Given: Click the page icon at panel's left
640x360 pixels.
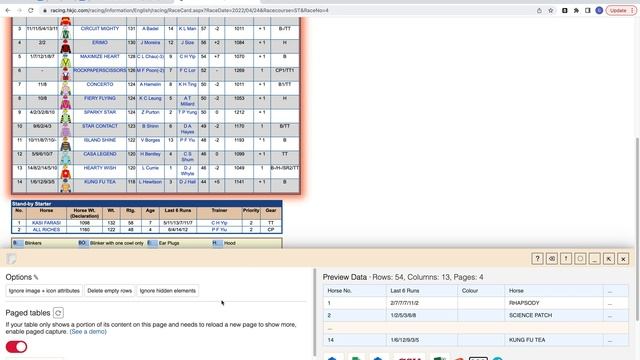Looking at the screenshot, I should 11,259.
